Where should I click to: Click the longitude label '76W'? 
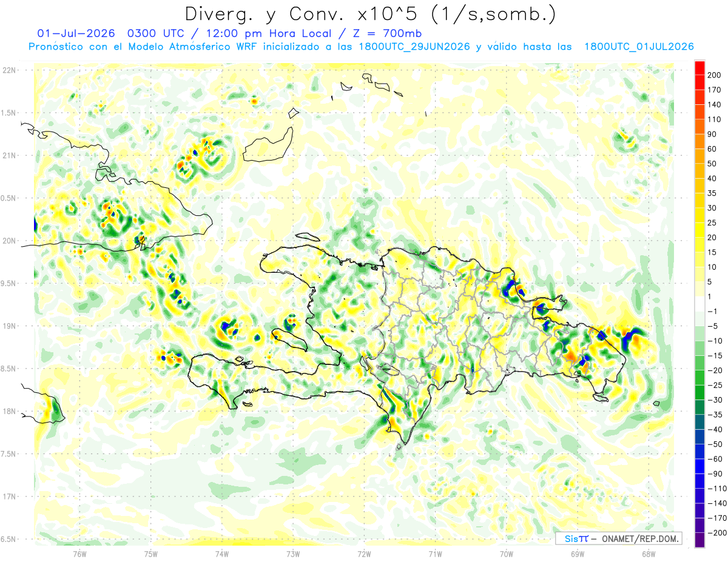[x=80, y=554]
